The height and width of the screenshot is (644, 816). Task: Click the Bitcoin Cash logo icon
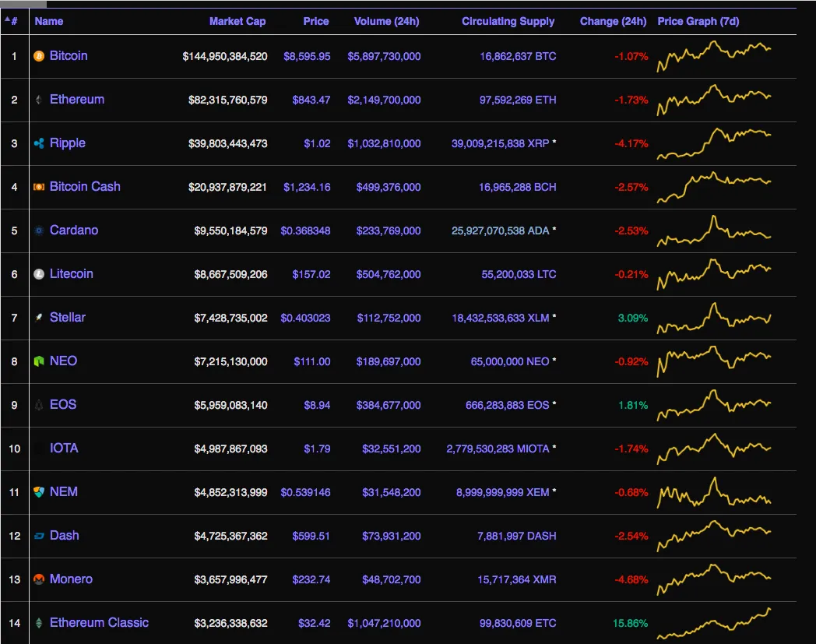39,187
